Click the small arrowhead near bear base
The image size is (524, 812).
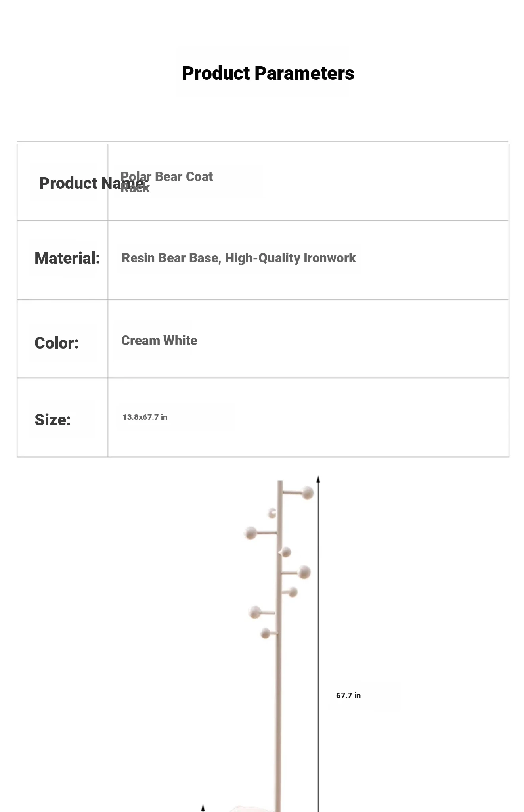tap(203, 808)
